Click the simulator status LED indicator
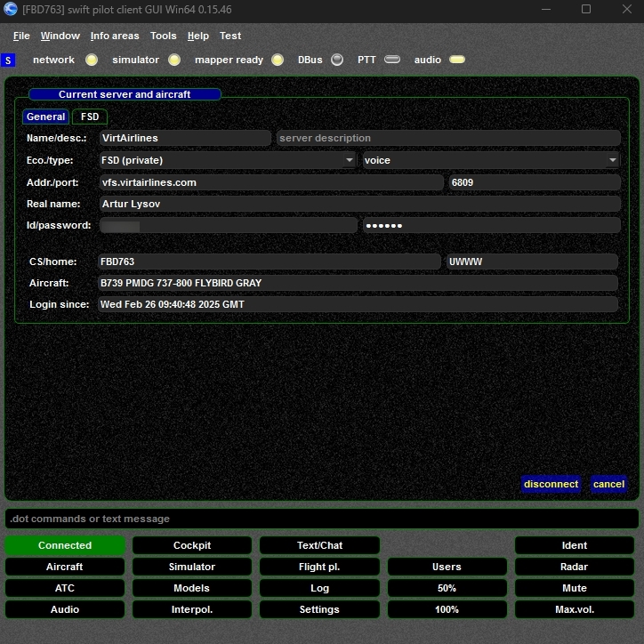644x644 pixels. click(174, 60)
